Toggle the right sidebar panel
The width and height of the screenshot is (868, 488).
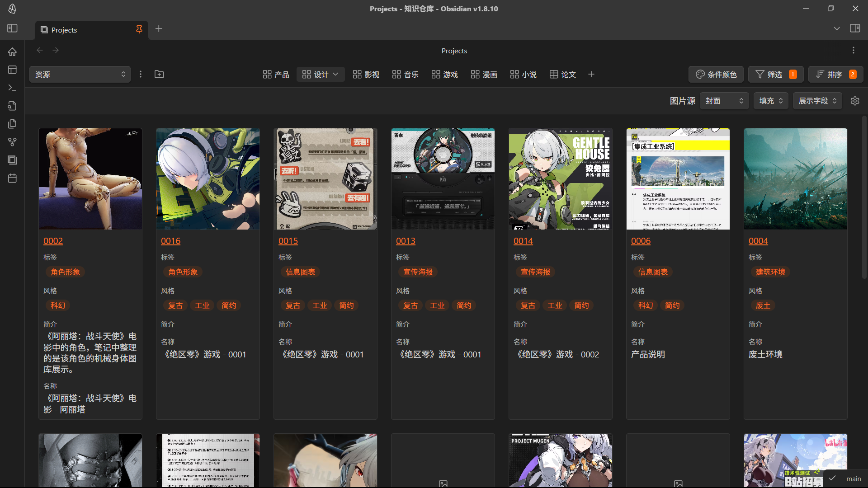click(x=854, y=28)
